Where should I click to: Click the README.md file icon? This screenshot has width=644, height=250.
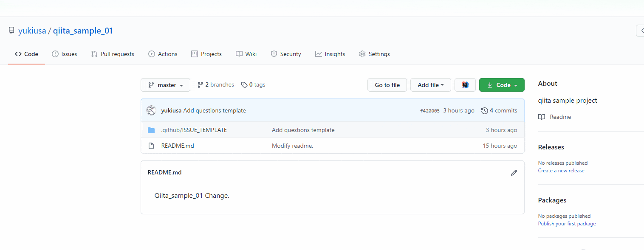pos(151,145)
